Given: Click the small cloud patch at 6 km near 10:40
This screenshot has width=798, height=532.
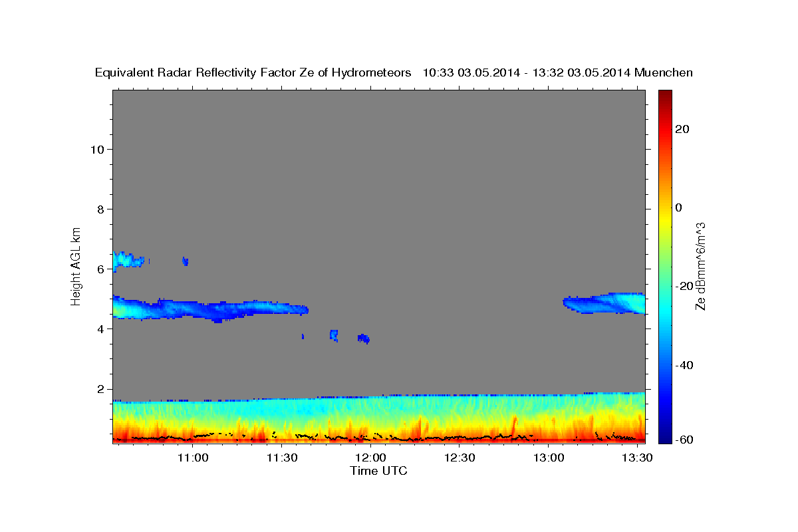Looking at the screenshot, I should (x=128, y=260).
